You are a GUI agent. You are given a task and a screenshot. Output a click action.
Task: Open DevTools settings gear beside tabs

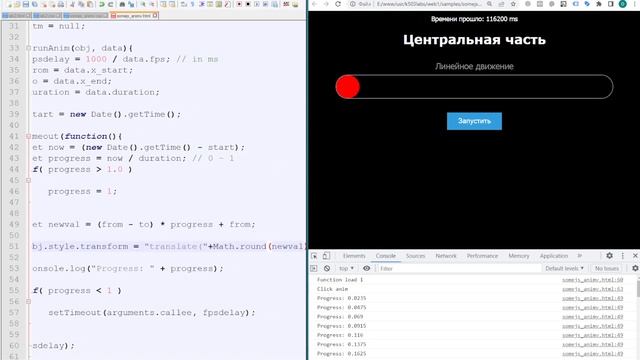[609, 256]
